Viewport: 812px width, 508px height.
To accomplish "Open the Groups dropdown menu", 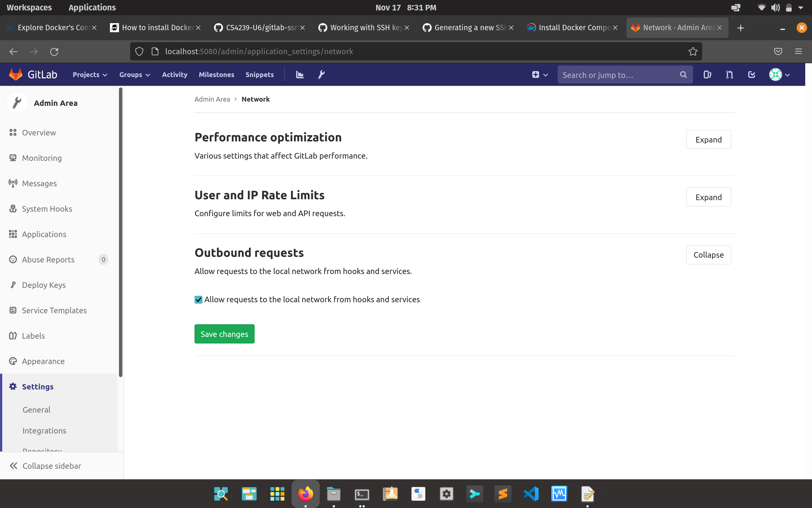I will pyautogui.click(x=134, y=75).
